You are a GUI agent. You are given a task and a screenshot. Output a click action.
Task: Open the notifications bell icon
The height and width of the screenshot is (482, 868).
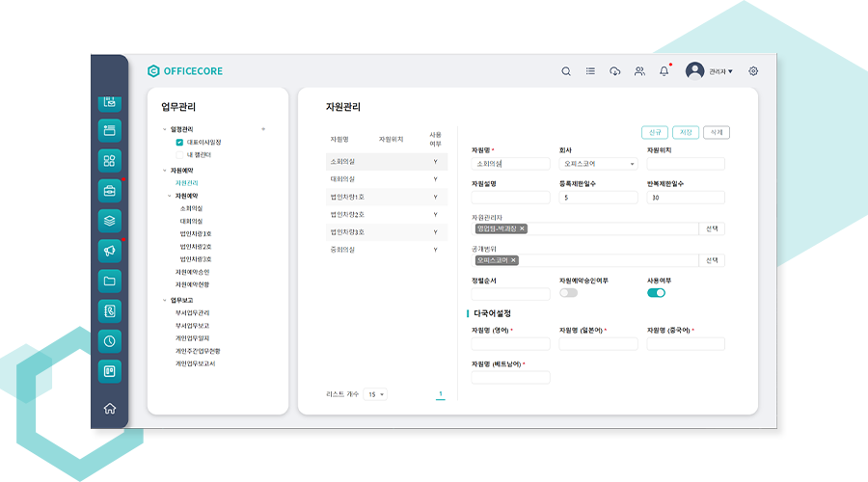(664, 71)
